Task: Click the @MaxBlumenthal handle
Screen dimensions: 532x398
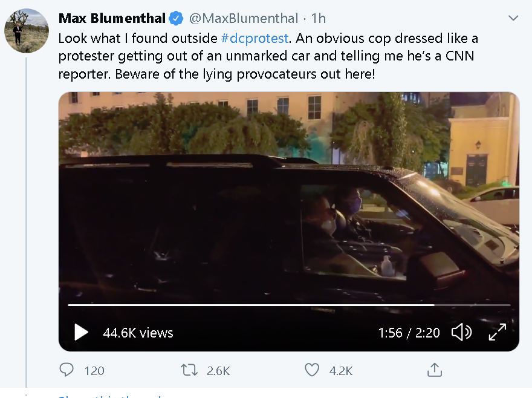Action: coord(244,18)
